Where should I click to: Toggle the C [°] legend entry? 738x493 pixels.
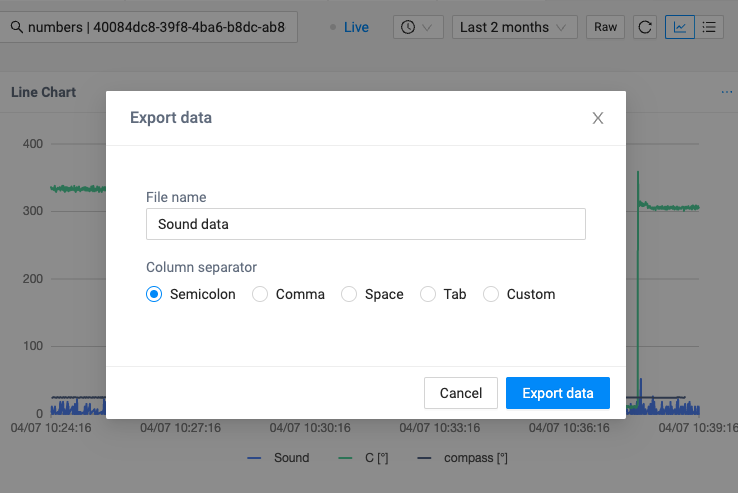(x=363, y=458)
